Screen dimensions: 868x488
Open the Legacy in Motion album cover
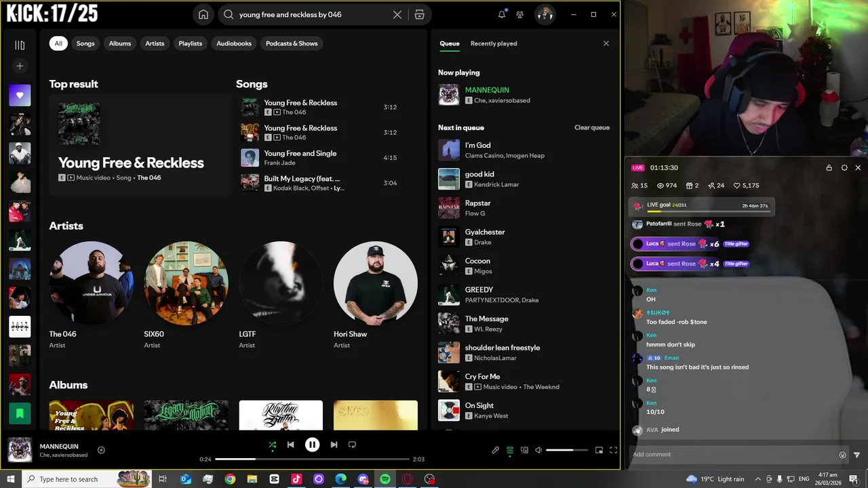(186, 415)
